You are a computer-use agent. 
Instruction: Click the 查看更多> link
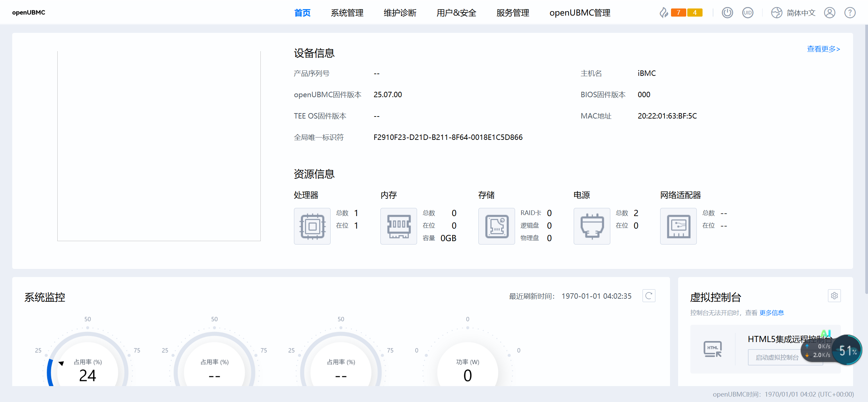coord(823,49)
